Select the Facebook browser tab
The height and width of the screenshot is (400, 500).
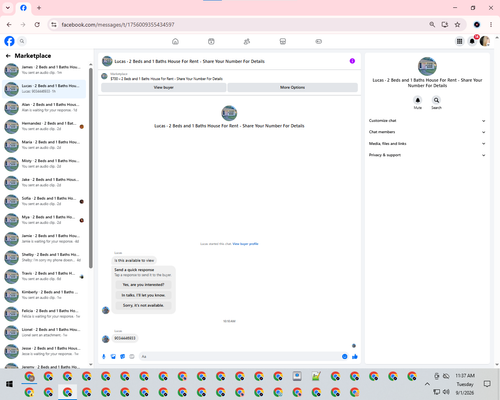coord(23,8)
